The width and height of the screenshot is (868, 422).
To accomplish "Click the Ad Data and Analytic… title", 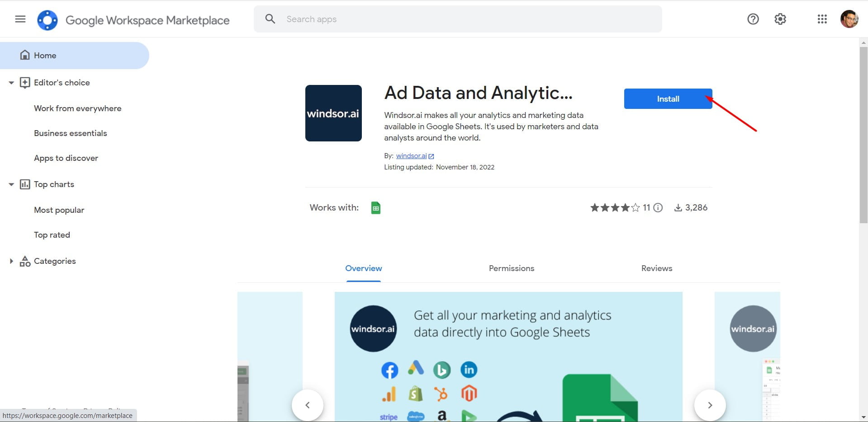I will 478,93.
